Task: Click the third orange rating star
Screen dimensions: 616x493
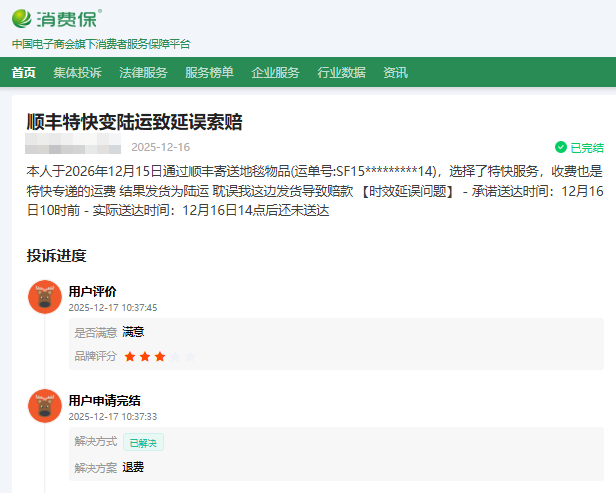Action: (160, 356)
